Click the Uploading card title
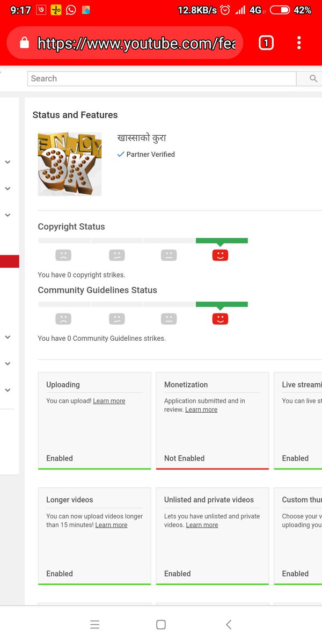Viewport: 322px width, 644px height. (x=63, y=385)
